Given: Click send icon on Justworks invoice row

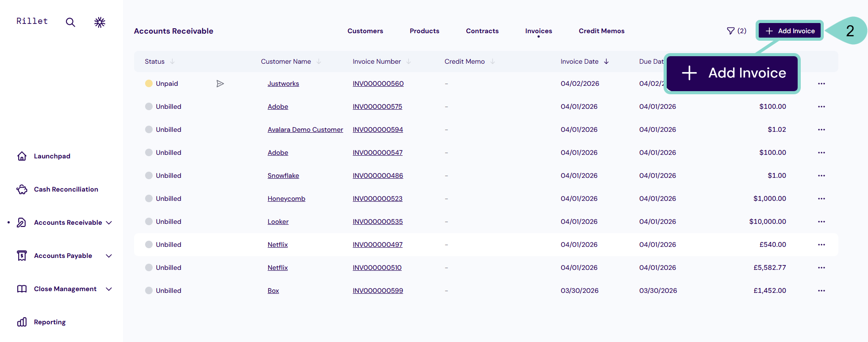Looking at the screenshot, I should (x=220, y=84).
